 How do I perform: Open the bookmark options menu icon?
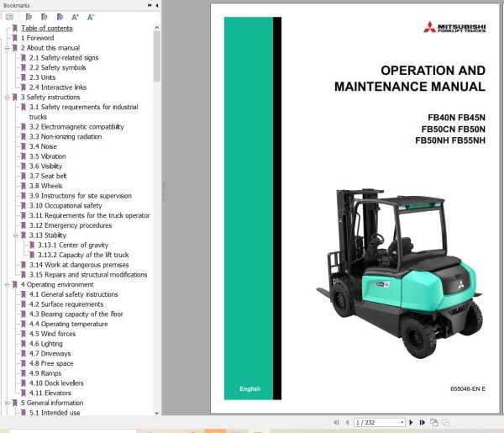tap(9, 17)
